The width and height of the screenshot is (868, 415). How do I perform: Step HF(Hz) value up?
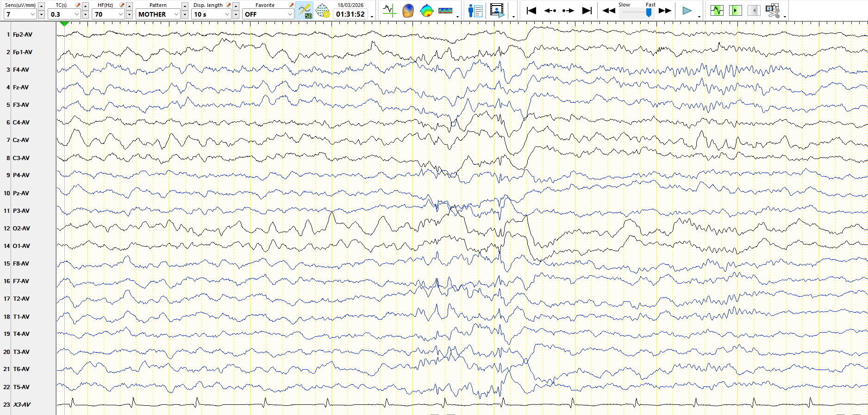(129, 6)
